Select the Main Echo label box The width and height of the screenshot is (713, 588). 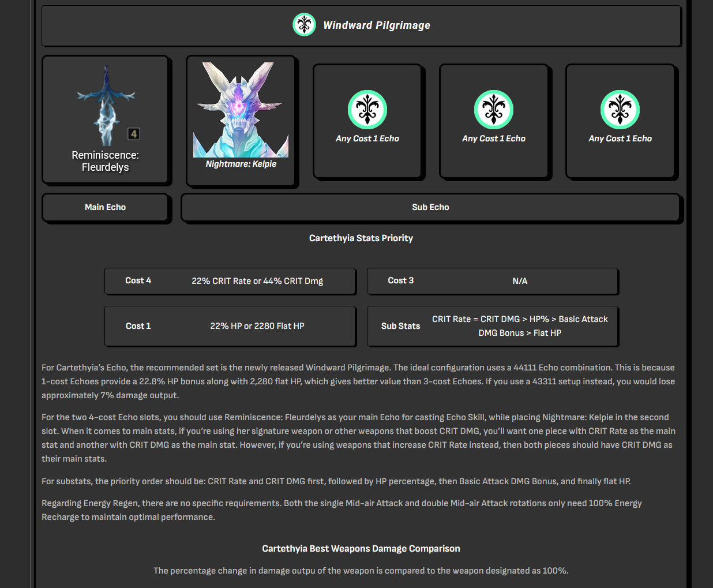106,207
